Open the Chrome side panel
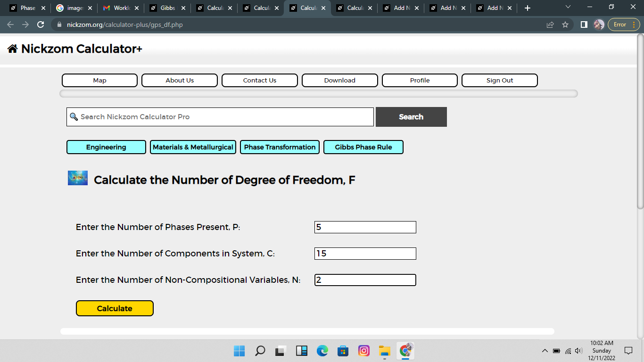The height and width of the screenshot is (362, 644). (x=584, y=25)
